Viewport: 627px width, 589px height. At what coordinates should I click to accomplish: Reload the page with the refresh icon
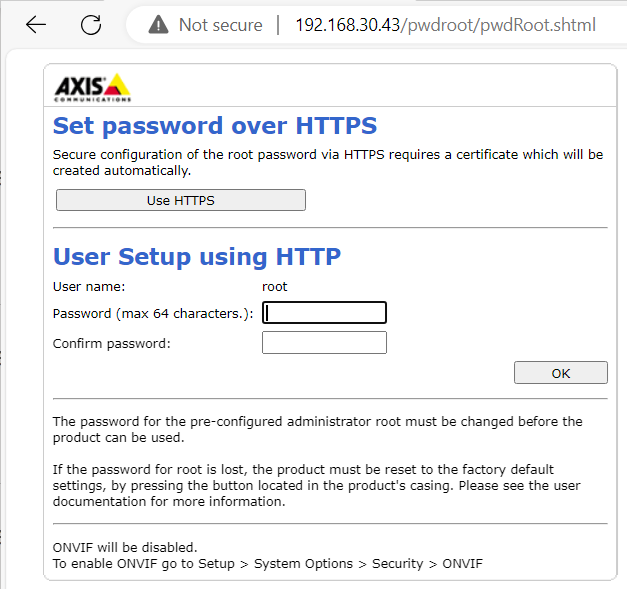click(91, 25)
